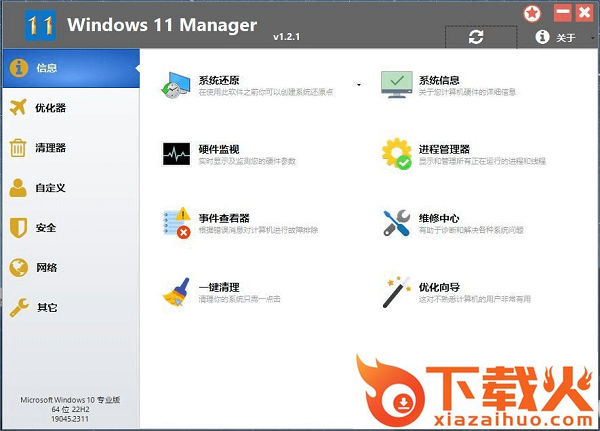
Task: Switch to the 优化器 sidebar tab
Action: [71, 108]
